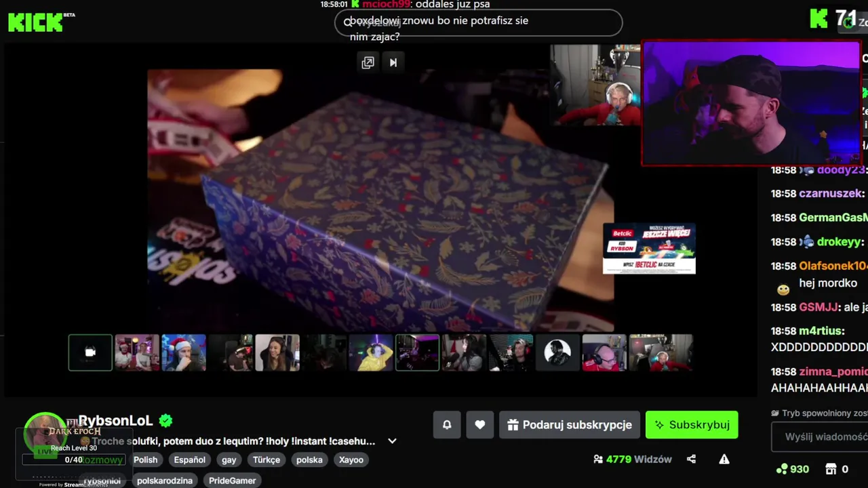The height and width of the screenshot is (488, 868).
Task: Click the 4779 Widzów viewer count
Action: [x=633, y=460]
